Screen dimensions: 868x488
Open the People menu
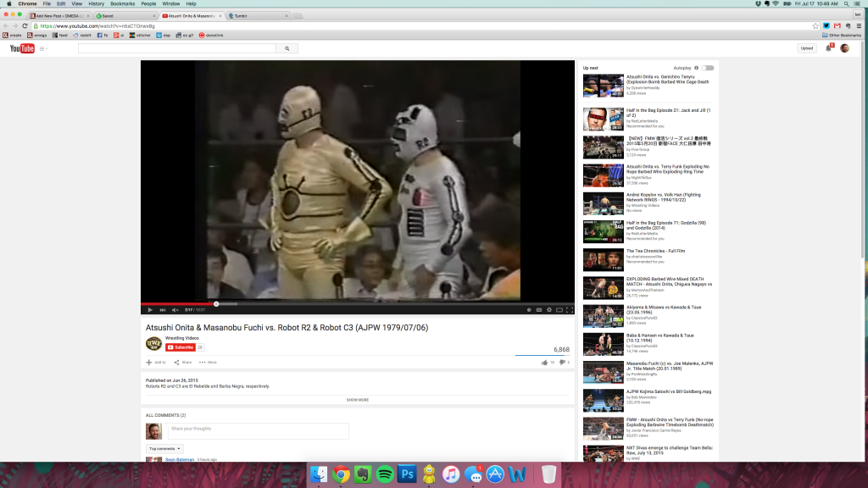coord(148,4)
